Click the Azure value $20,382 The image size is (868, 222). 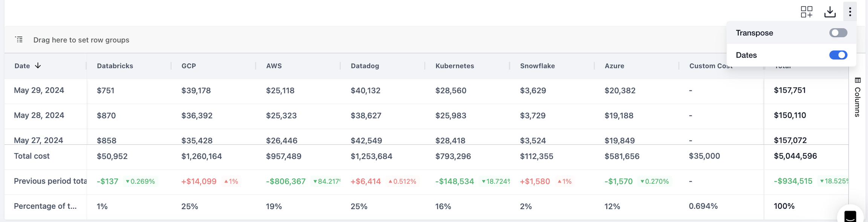pos(620,90)
